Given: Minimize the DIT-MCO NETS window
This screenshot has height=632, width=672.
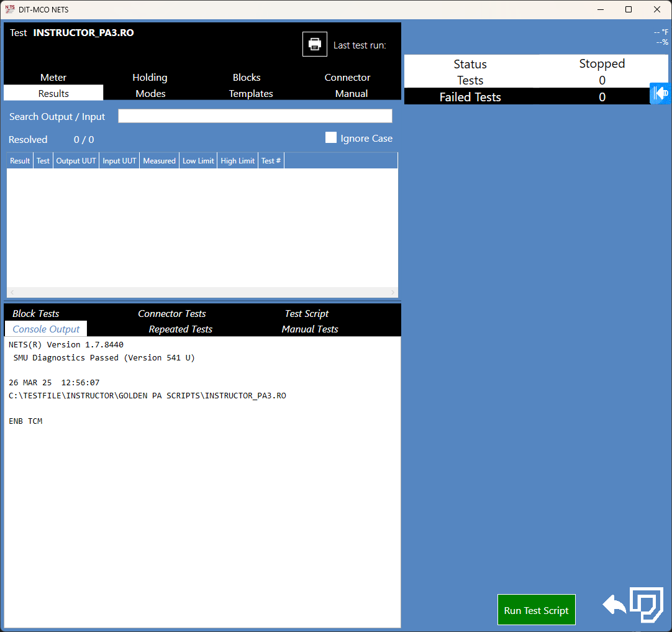Looking at the screenshot, I should coord(601,9).
